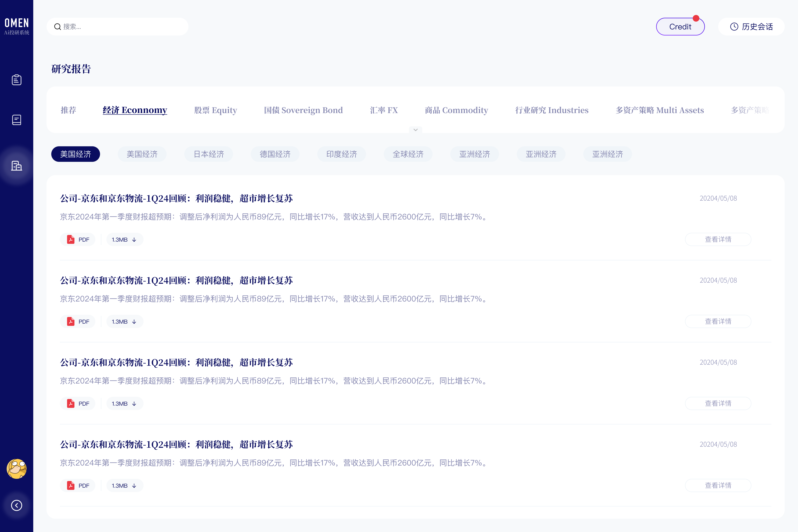The height and width of the screenshot is (532, 798).
Task: Open the 股票 Equity tab
Action: [215, 110]
